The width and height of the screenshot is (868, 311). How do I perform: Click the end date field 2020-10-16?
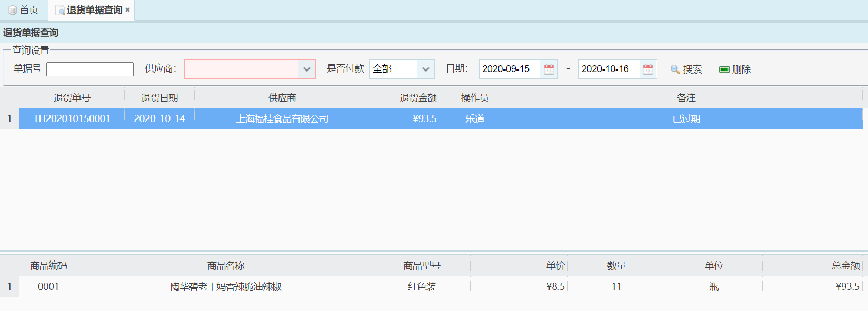tap(609, 69)
